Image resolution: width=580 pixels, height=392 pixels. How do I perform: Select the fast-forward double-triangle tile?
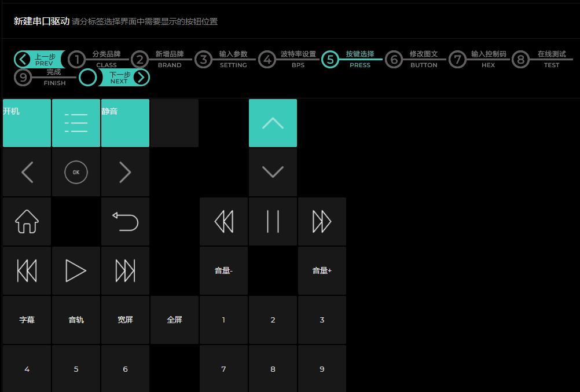coord(322,221)
